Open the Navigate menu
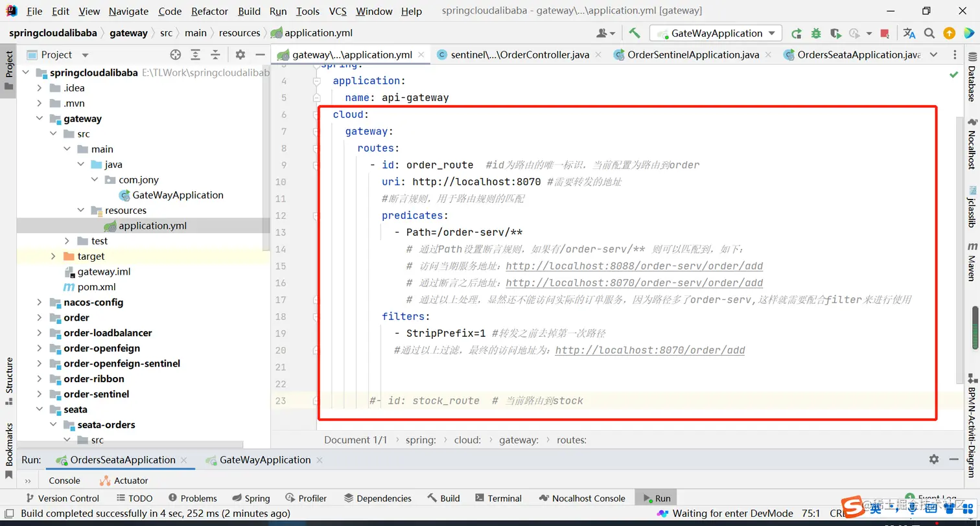Viewport: 980px width, 526px height. pos(128,11)
